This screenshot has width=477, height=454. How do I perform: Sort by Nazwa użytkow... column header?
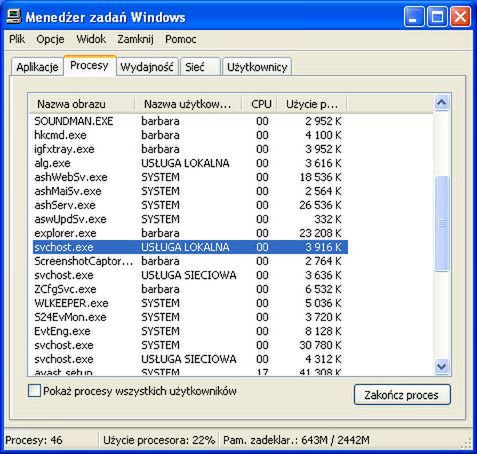188,104
